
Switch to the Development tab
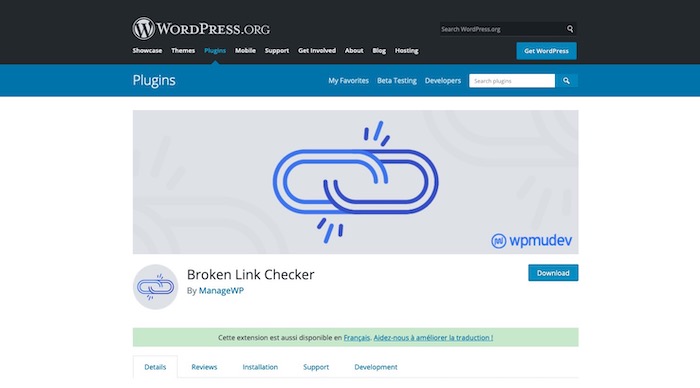[376, 367]
